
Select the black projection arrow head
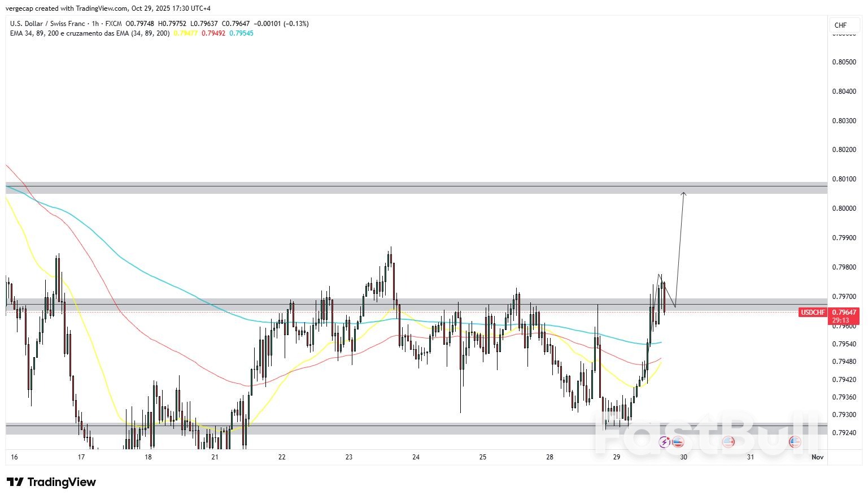point(683,194)
